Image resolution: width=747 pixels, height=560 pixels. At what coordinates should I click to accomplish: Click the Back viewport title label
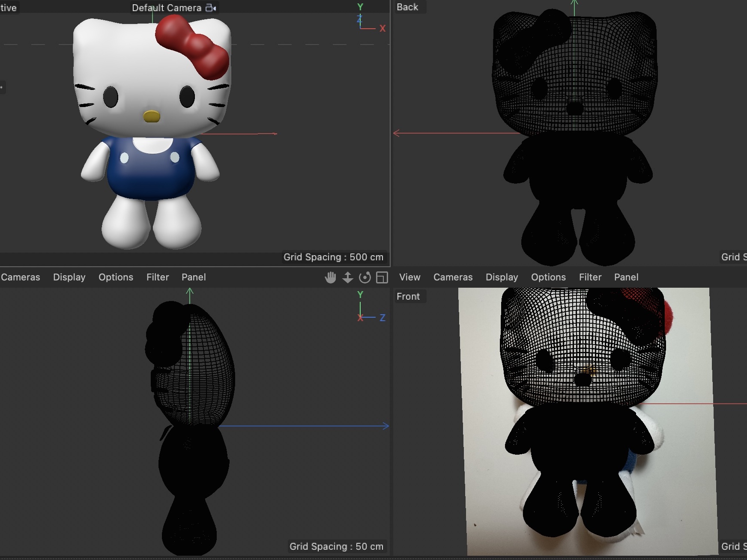(x=408, y=7)
